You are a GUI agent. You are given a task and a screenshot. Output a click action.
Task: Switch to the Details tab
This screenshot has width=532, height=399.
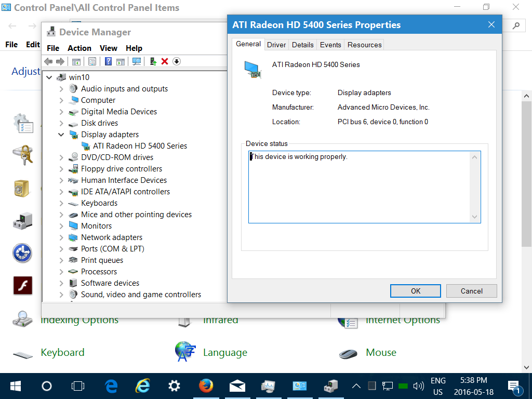tap(303, 45)
